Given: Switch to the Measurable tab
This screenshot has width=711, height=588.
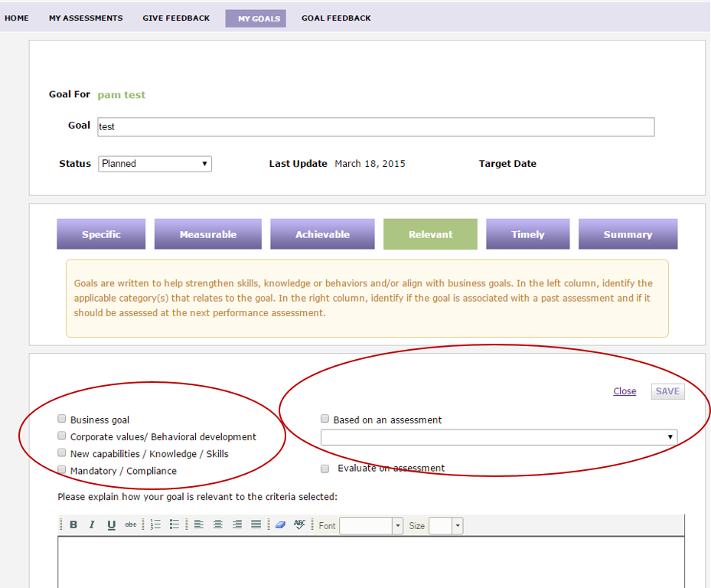Looking at the screenshot, I should 208,234.
